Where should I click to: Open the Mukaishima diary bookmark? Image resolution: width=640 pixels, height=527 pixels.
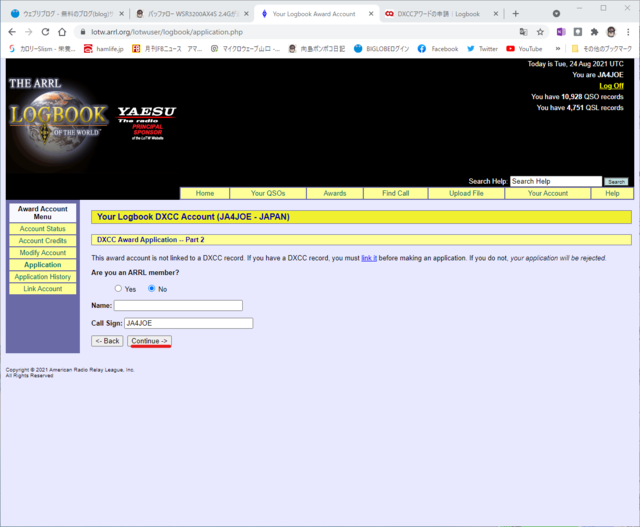click(317, 49)
